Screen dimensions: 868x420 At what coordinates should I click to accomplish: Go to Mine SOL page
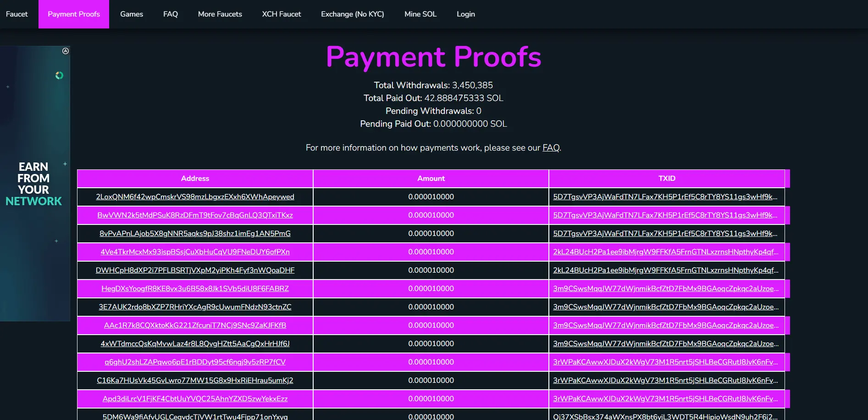(420, 14)
